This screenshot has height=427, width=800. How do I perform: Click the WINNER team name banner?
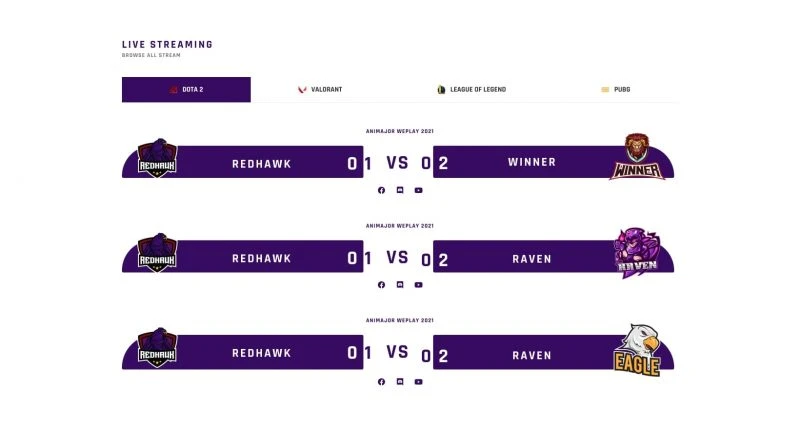[x=531, y=162]
